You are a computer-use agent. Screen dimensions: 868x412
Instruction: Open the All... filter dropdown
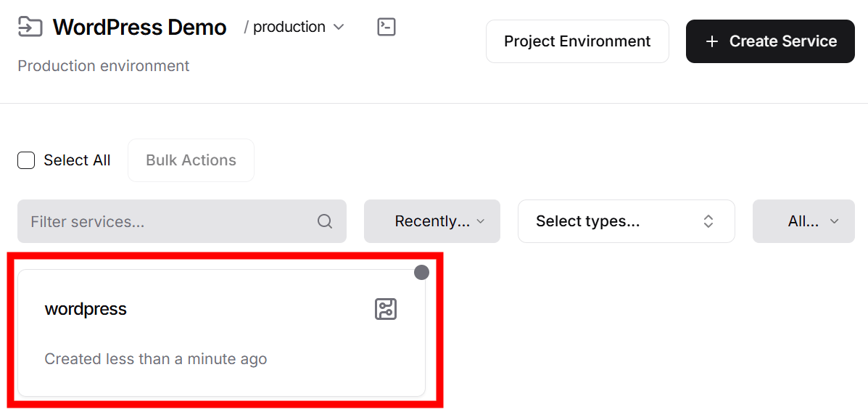(803, 221)
